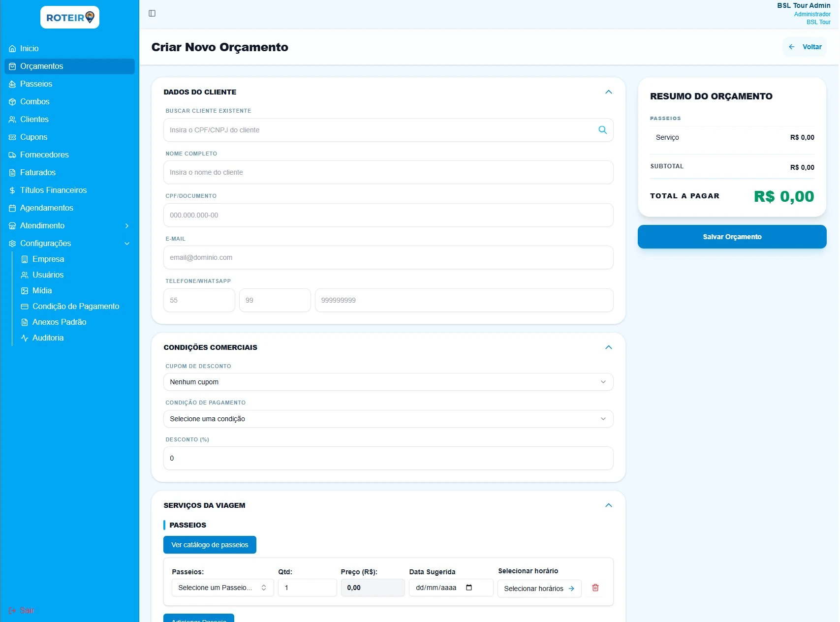Click the Sair logout icon
The image size is (840, 622).
click(12, 611)
